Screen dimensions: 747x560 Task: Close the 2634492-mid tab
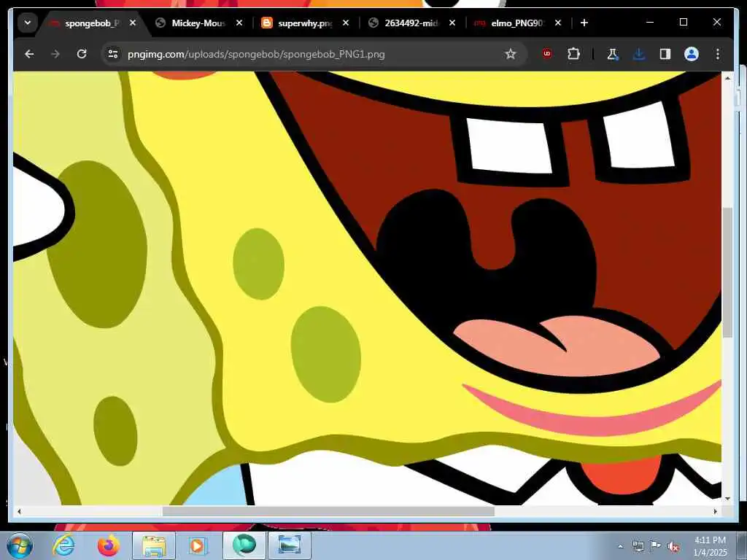pos(452,23)
